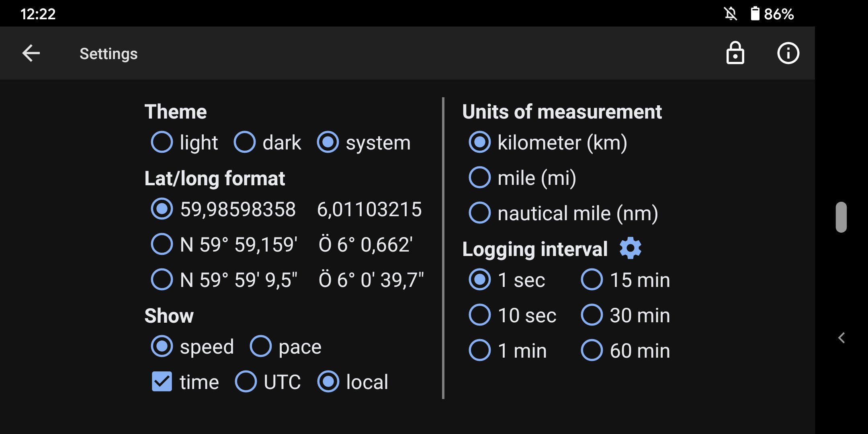Select degrees-minutes-seconds lat/long format
The height and width of the screenshot is (434, 868).
[162, 279]
